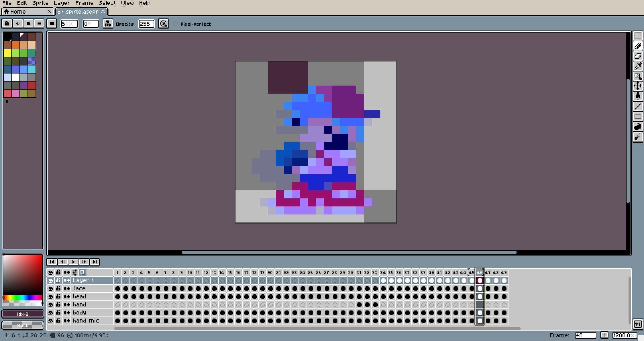Select the Eyedropper tool
Viewport: 644px width, 341px height.
[x=638, y=66]
